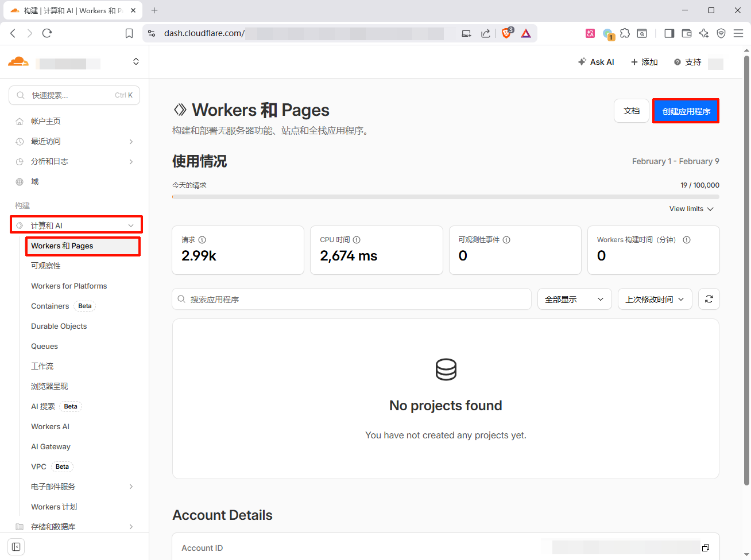This screenshot has height=560, width=751.
Task: Click the Ask AI sparkle button
Action: coord(596,62)
